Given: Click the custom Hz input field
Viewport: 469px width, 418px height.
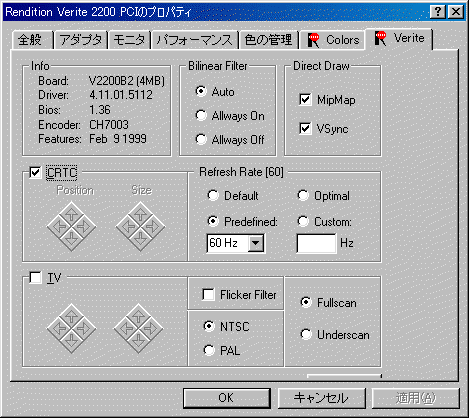Looking at the screenshot, I should coord(316,243).
